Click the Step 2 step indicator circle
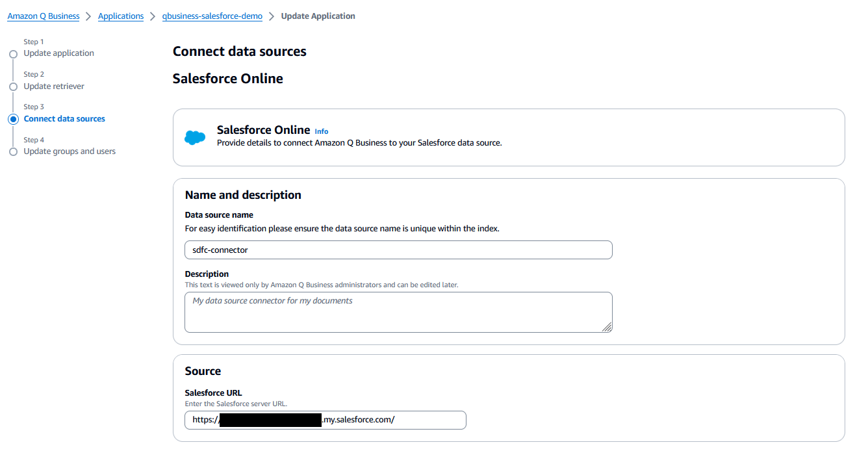868x451 pixels. [14, 86]
